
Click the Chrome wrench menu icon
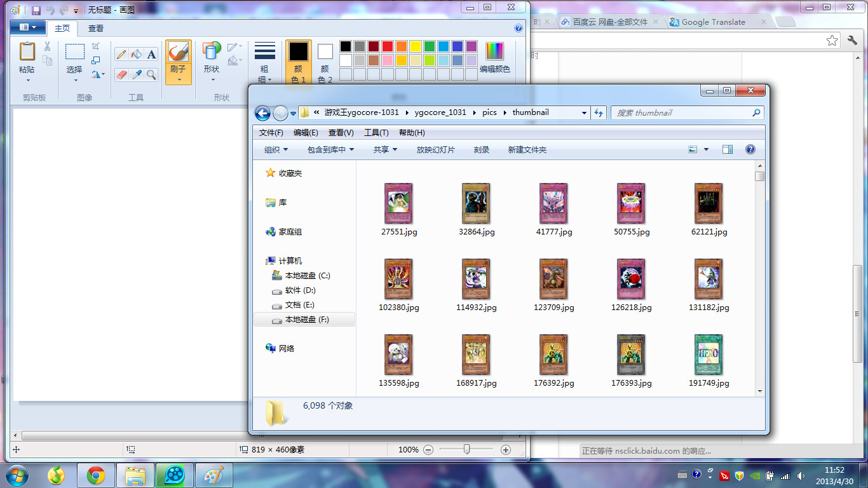[x=853, y=41]
